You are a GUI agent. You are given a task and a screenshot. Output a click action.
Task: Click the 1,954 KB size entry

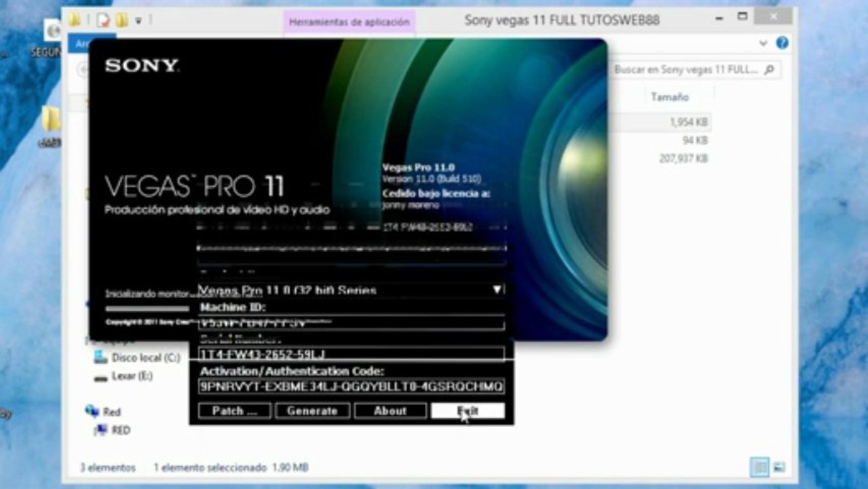(x=689, y=122)
